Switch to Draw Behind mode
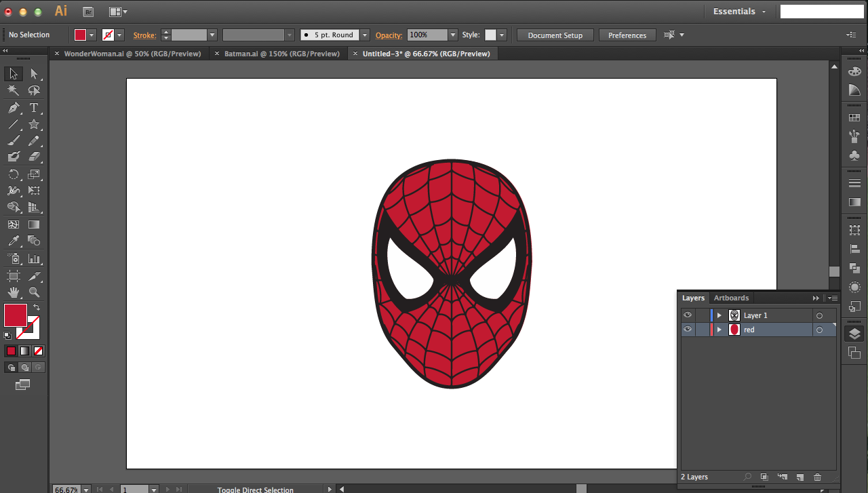 (x=24, y=367)
